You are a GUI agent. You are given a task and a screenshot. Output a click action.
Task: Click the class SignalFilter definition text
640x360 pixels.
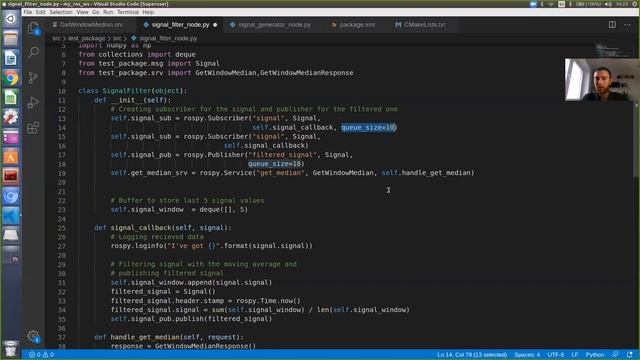tap(133, 91)
